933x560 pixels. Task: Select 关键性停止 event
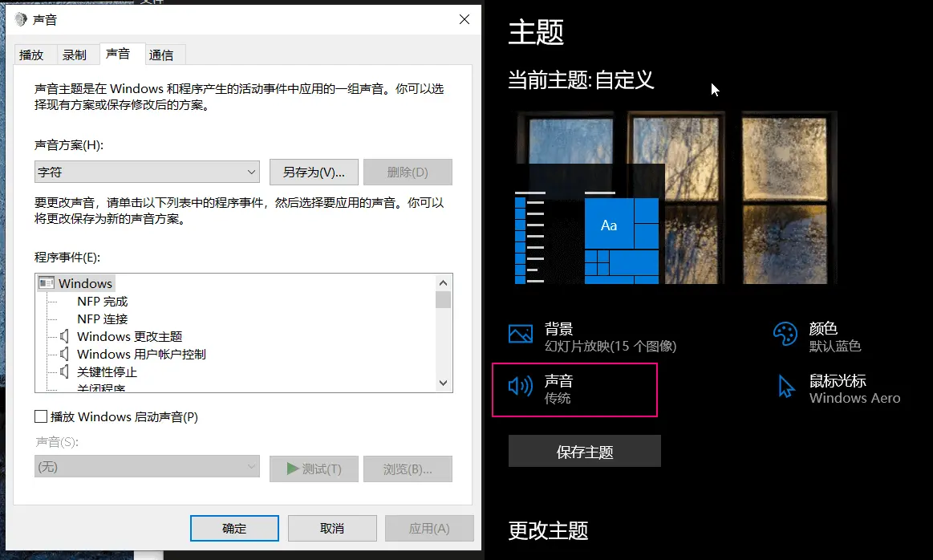click(x=107, y=372)
